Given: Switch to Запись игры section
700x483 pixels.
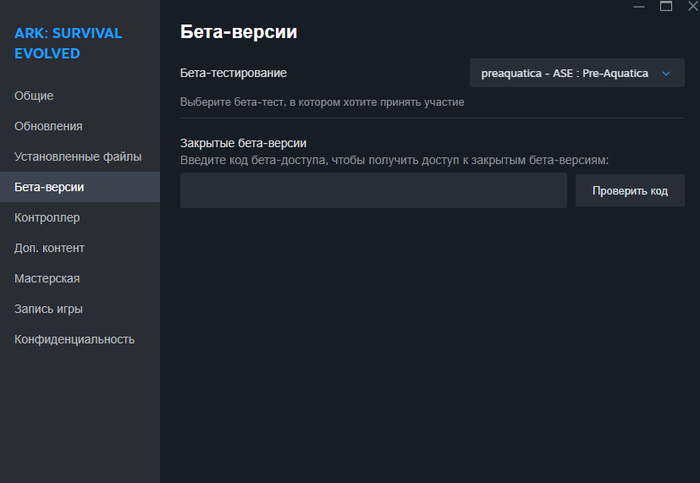Looking at the screenshot, I should tap(80, 308).
